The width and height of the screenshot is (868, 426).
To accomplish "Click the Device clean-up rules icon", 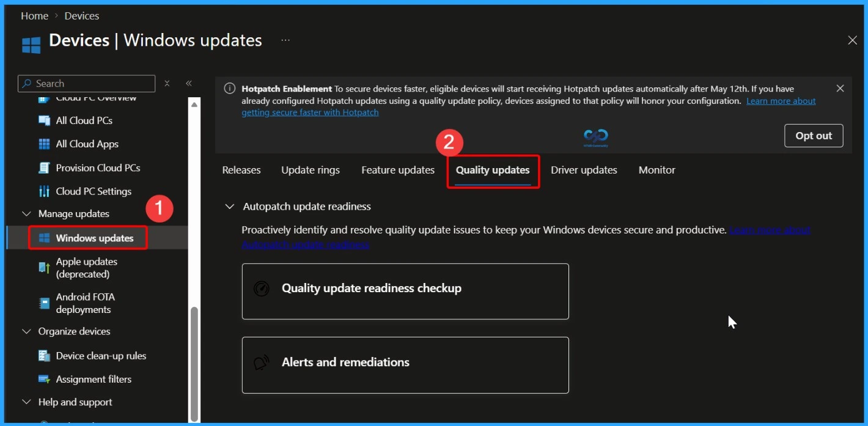I will (x=44, y=356).
